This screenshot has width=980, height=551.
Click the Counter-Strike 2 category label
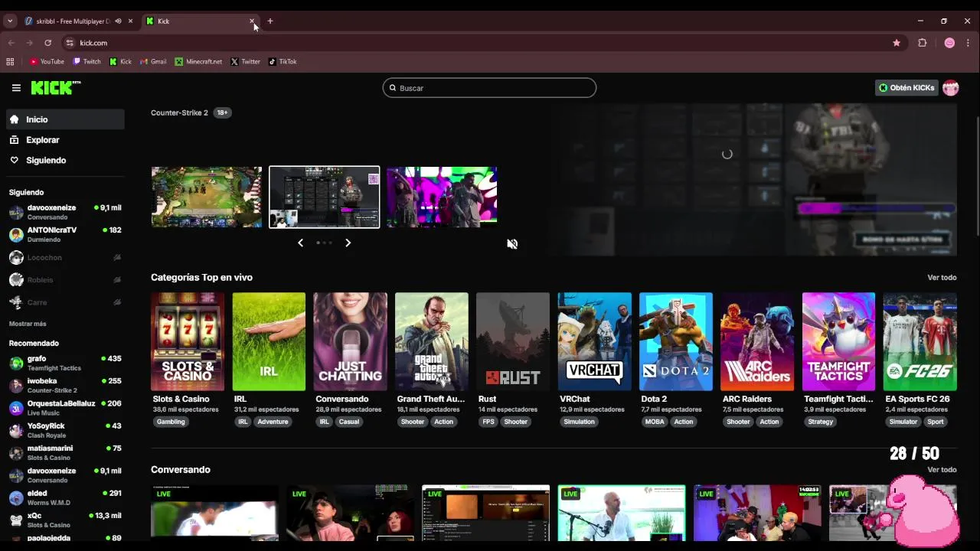tap(179, 112)
